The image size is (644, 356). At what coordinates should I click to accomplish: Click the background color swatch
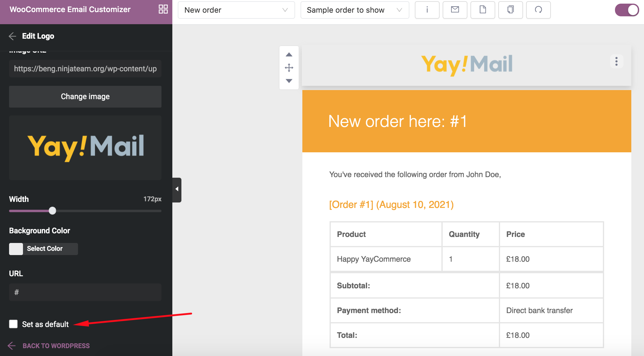pyautogui.click(x=16, y=249)
